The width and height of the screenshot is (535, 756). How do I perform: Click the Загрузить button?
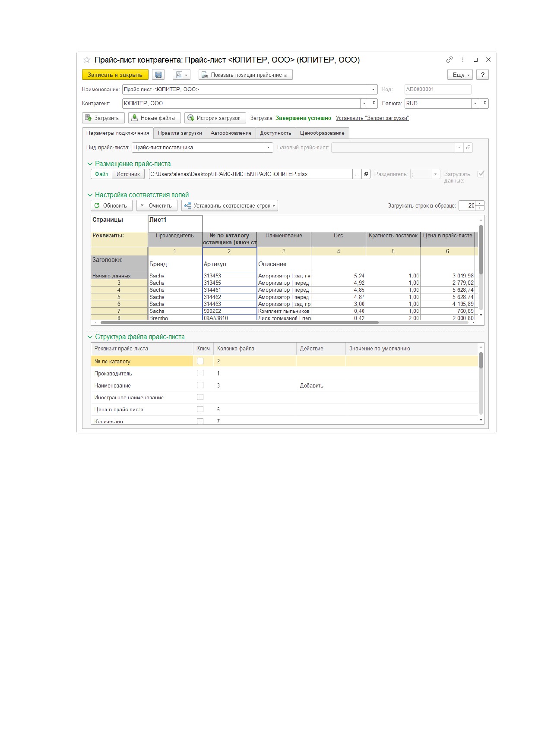[x=103, y=118]
